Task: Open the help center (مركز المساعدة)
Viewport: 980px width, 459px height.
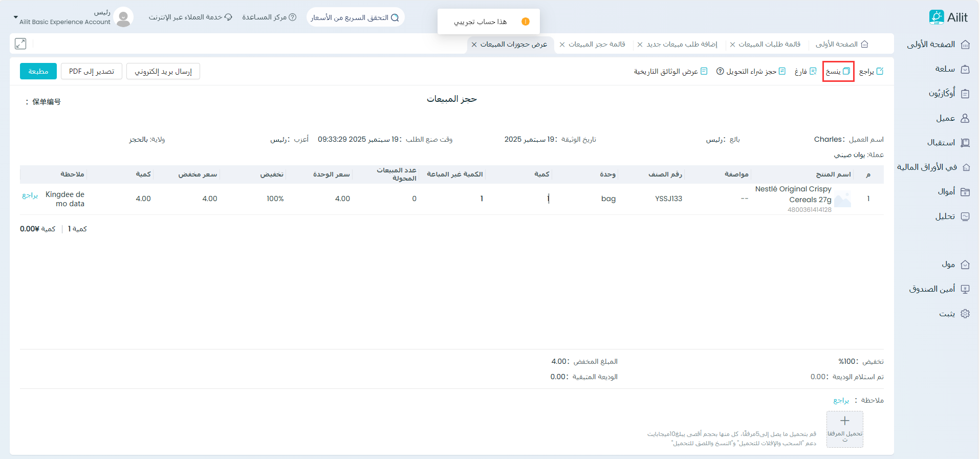Action: click(269, 17)
